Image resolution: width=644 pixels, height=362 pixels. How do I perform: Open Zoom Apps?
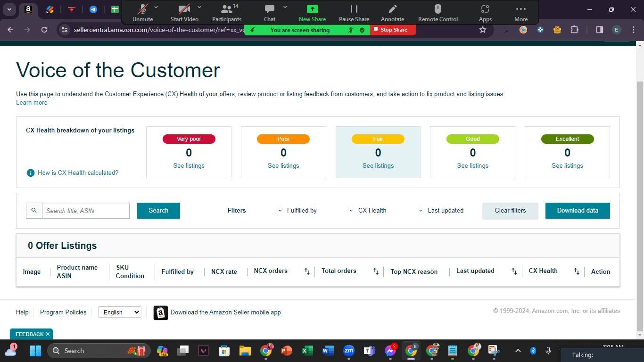tap(485, 13)
